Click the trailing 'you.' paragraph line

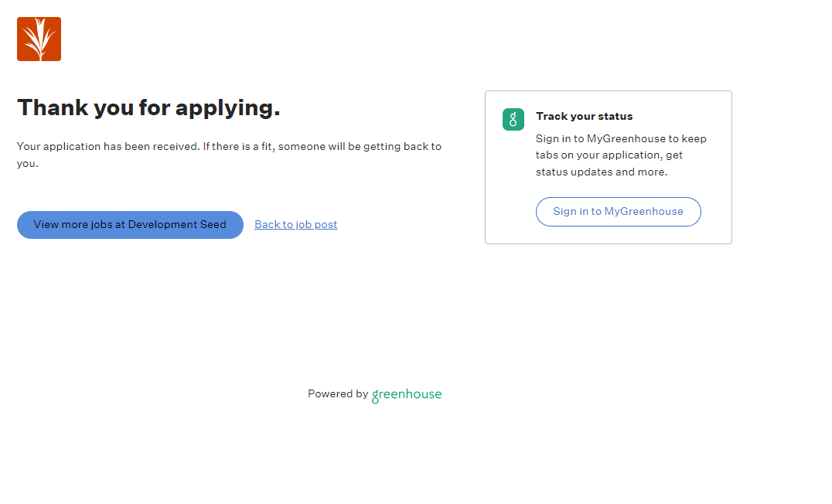point(27,164)
